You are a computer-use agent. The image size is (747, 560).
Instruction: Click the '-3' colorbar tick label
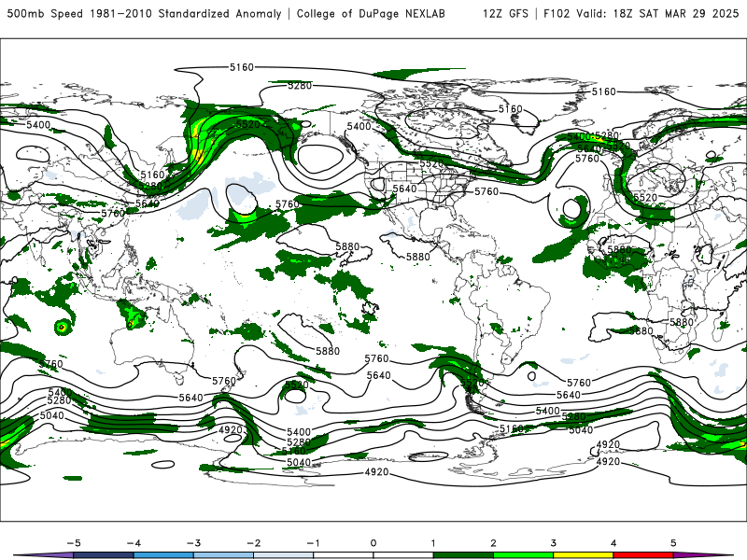(193, 543)
